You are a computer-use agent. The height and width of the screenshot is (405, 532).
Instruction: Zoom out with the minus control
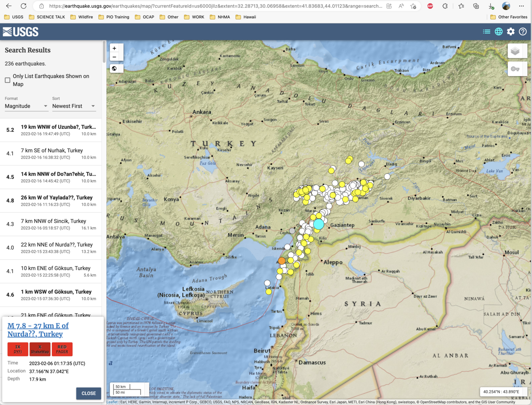(115, 57)
